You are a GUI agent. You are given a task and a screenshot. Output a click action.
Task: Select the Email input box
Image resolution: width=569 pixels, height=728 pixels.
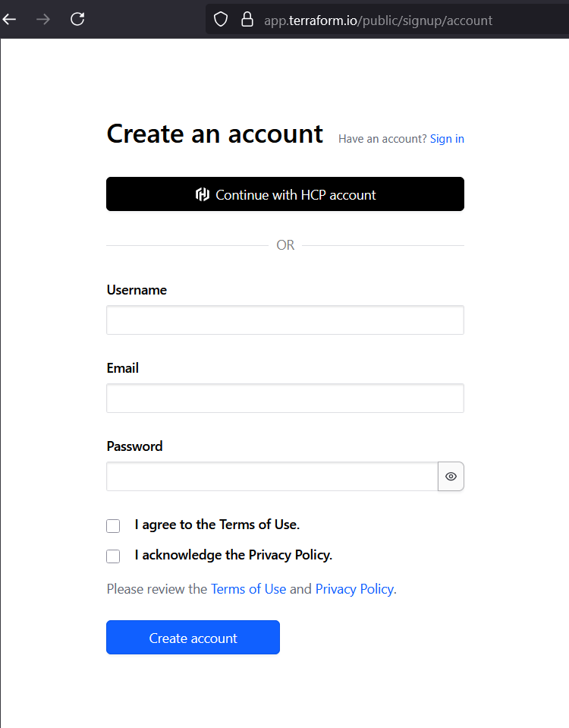284,399
